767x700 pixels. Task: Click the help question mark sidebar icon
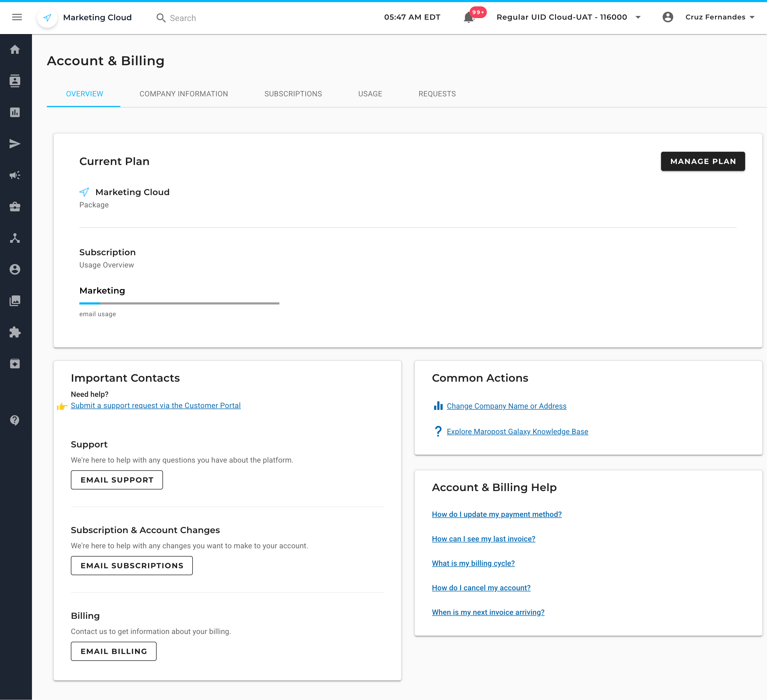pos(15,420)
